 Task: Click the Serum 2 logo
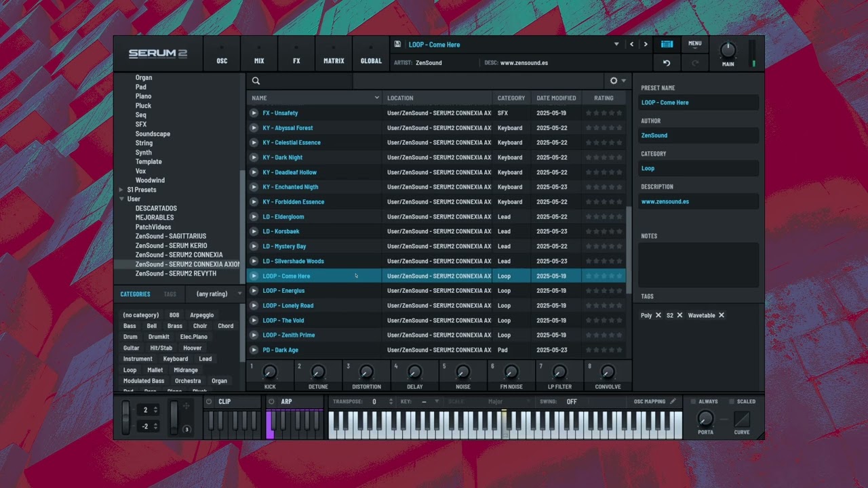[158, 54]
